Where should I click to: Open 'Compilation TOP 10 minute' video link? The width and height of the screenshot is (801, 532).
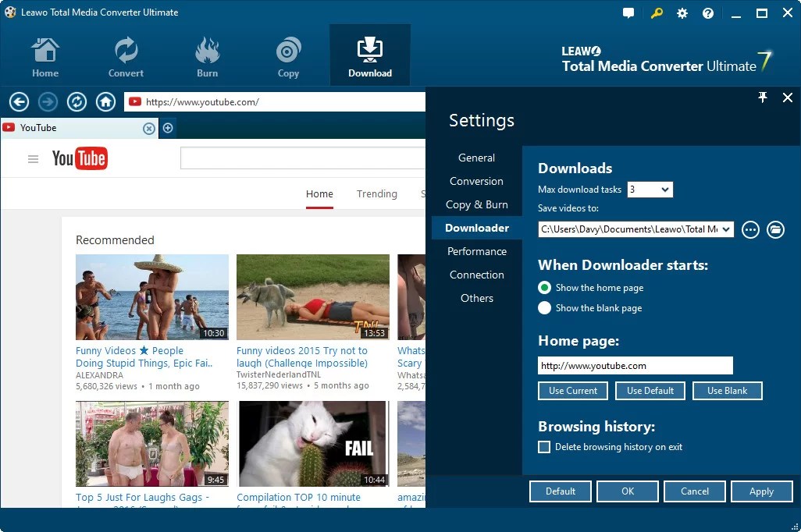pyautogui.click(x=298, y=497)
